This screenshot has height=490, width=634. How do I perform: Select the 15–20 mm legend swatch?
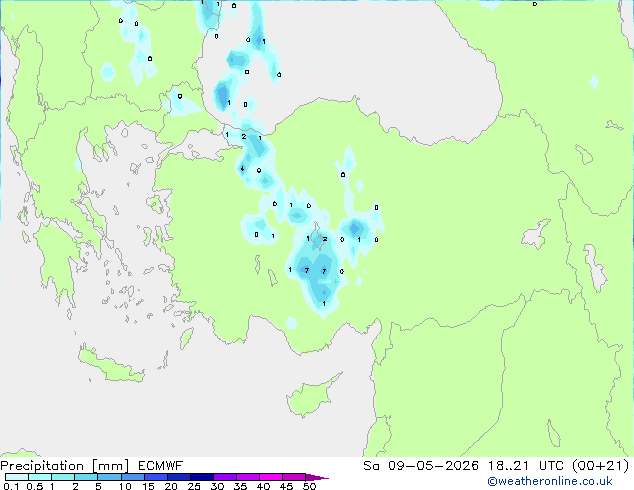[155, 477]
